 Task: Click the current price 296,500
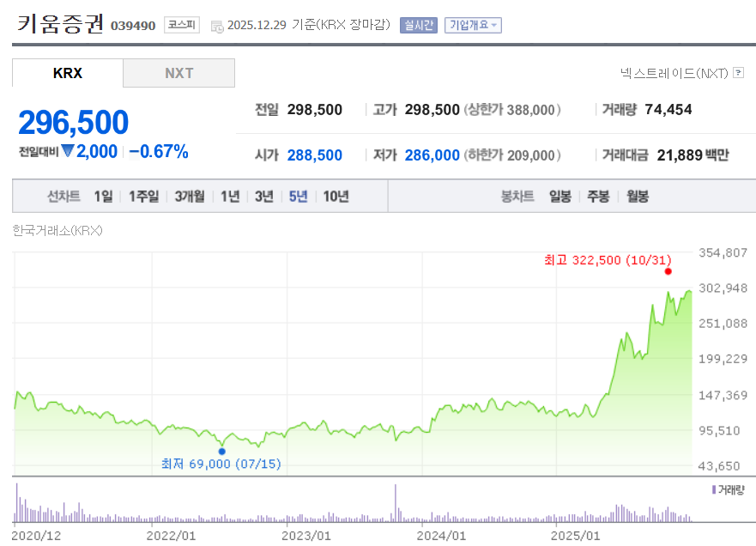pyautogui.click(x=73, y=122)
